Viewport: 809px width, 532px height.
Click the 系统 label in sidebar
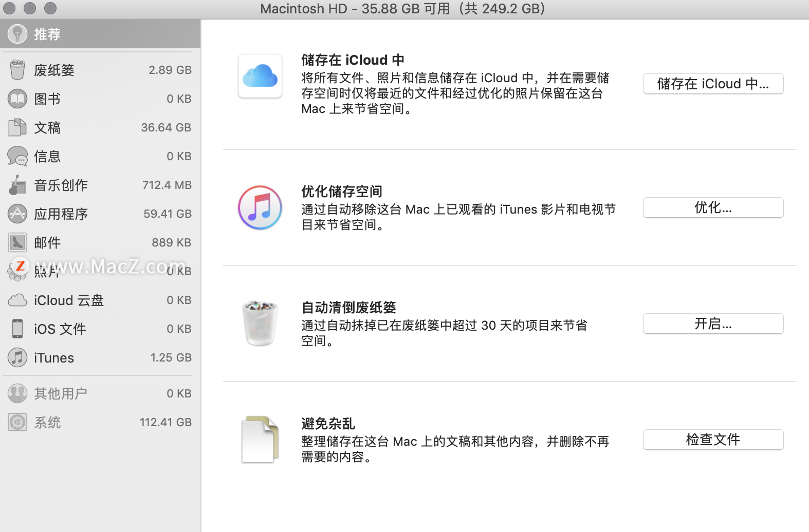click(x=47, y=423)
